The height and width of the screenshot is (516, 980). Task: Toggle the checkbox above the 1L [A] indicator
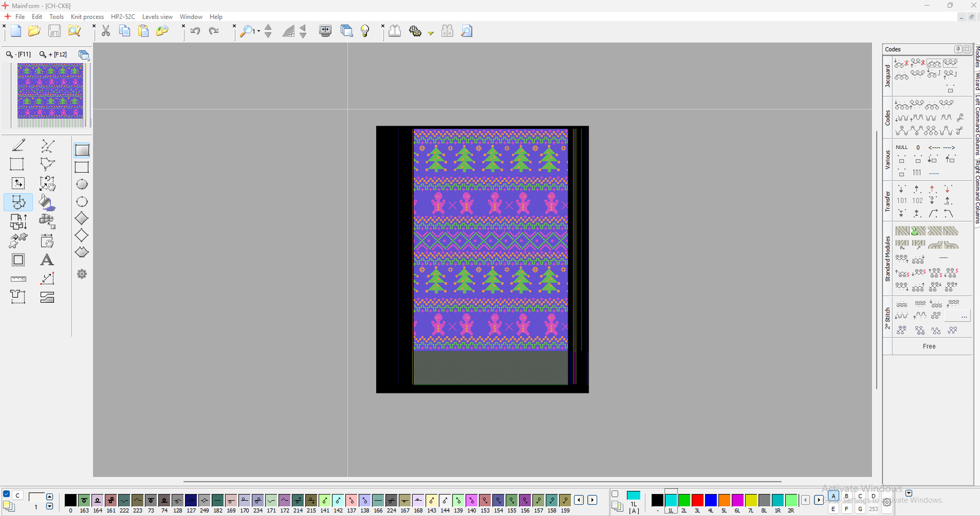615,494
